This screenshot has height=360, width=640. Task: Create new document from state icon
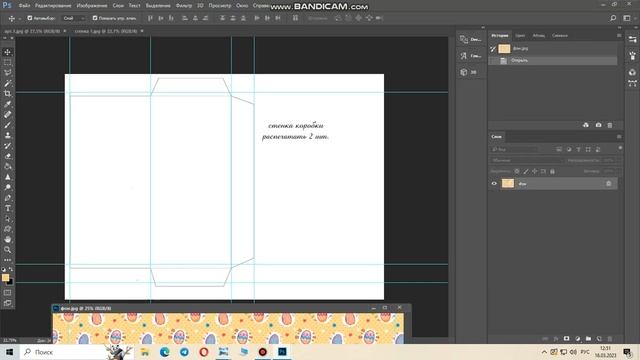tap(586, 125)
